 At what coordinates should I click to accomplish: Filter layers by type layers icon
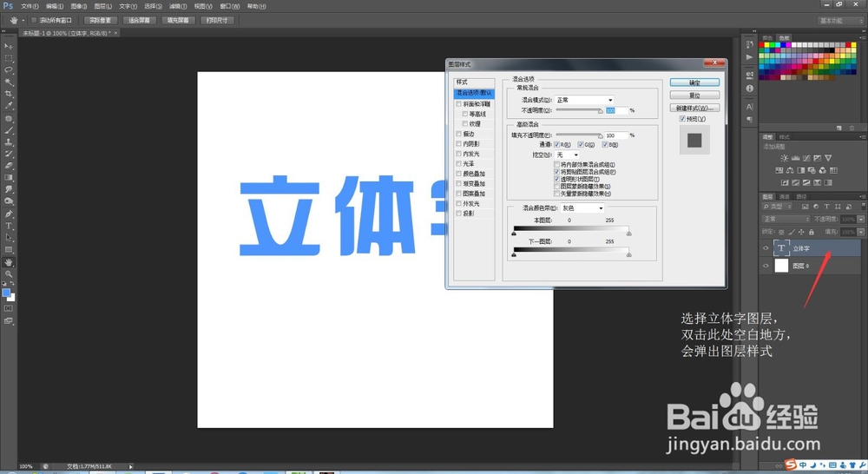[827, 207]
